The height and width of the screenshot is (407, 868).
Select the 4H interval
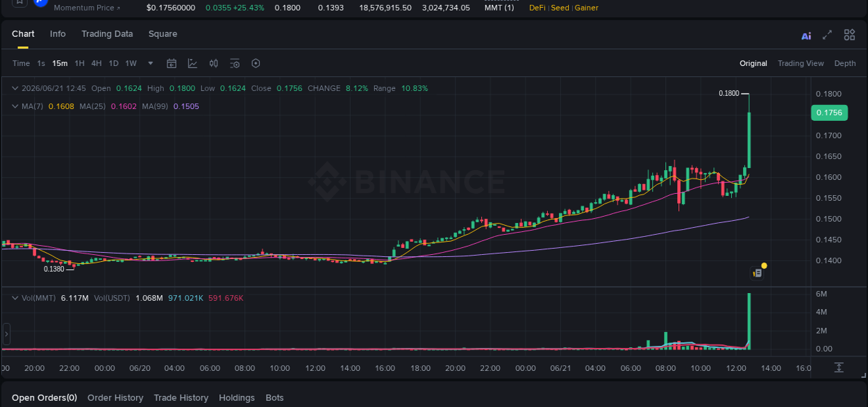[x=96, y=63]
